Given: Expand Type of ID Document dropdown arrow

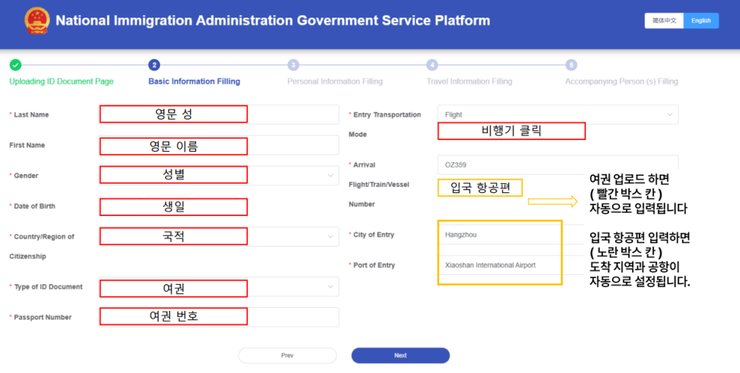Looking at the screenshot, I should 330,287.
